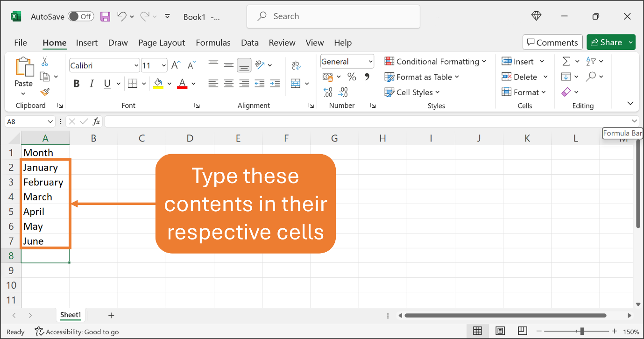Click the Copy icon
The image size is (644, 339).
pos(45,77)
